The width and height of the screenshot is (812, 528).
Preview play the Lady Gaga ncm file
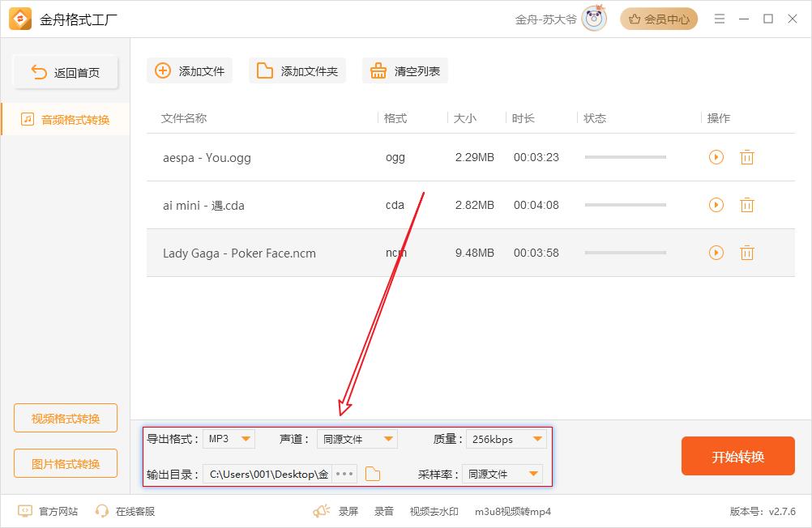[716, 253]
